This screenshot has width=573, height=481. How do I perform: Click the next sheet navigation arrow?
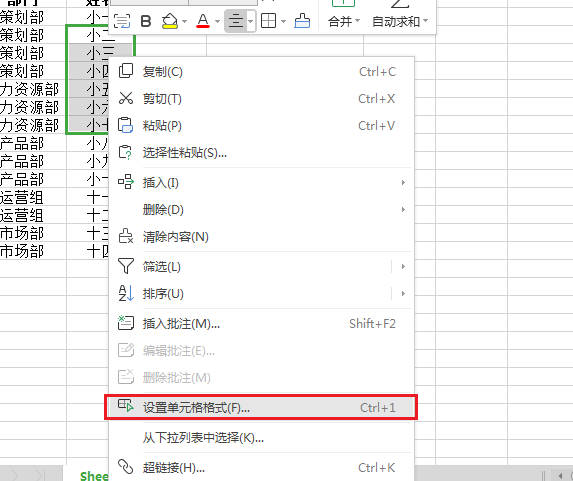point(15,475)
